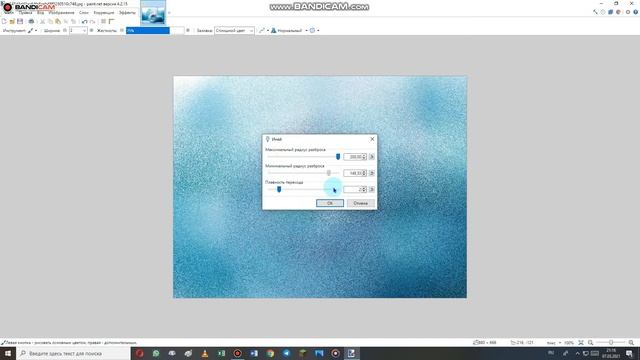Click the Paste toolbar icon

[x=58, y=21]
